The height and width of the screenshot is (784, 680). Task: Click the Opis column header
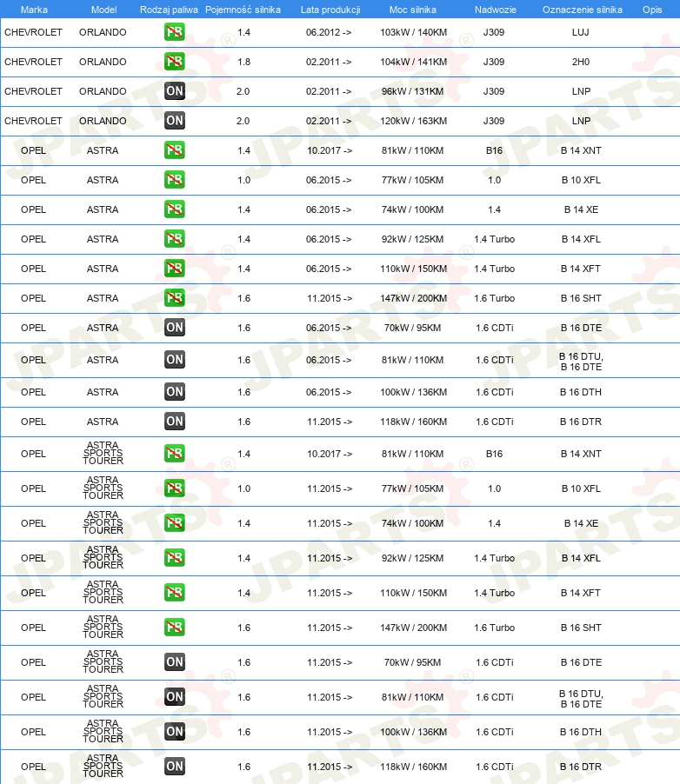click(652, 10)
